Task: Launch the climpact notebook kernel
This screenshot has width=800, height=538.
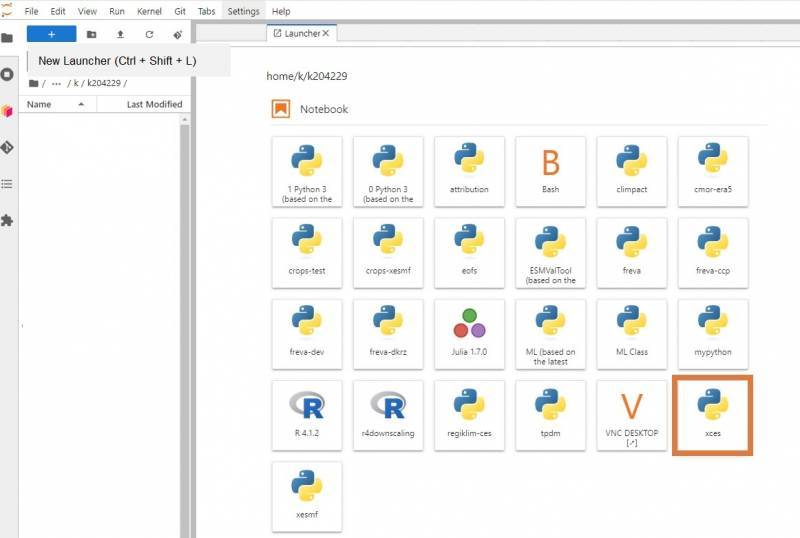Action: (632, 172)
